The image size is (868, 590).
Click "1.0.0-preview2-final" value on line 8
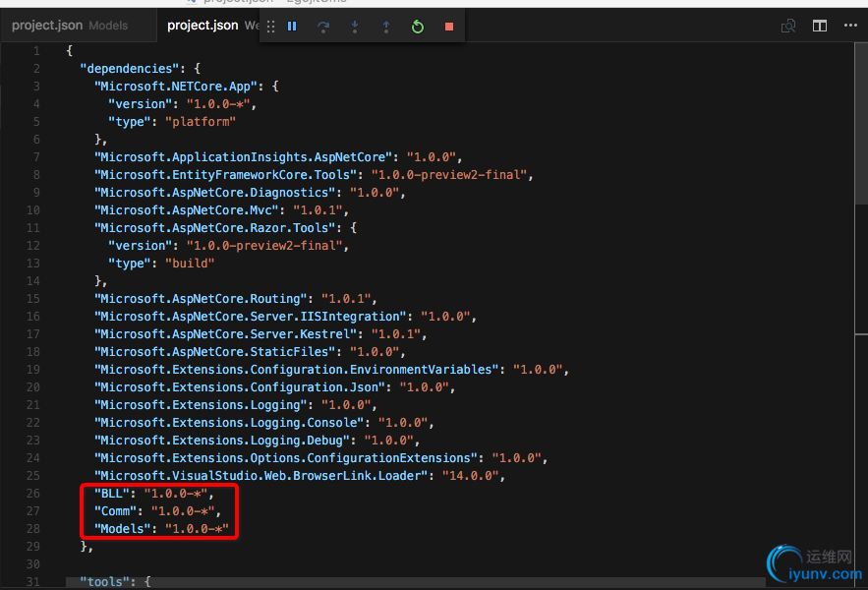[449, 175]
